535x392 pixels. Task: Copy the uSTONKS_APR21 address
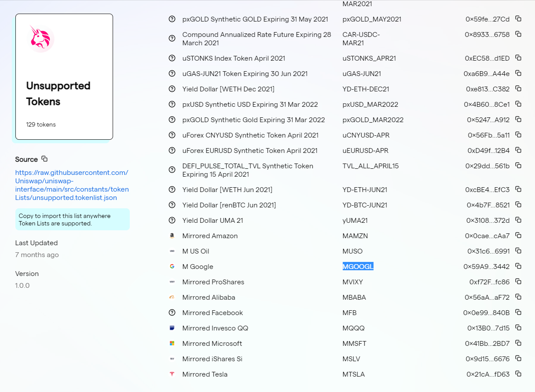point(518,58)
